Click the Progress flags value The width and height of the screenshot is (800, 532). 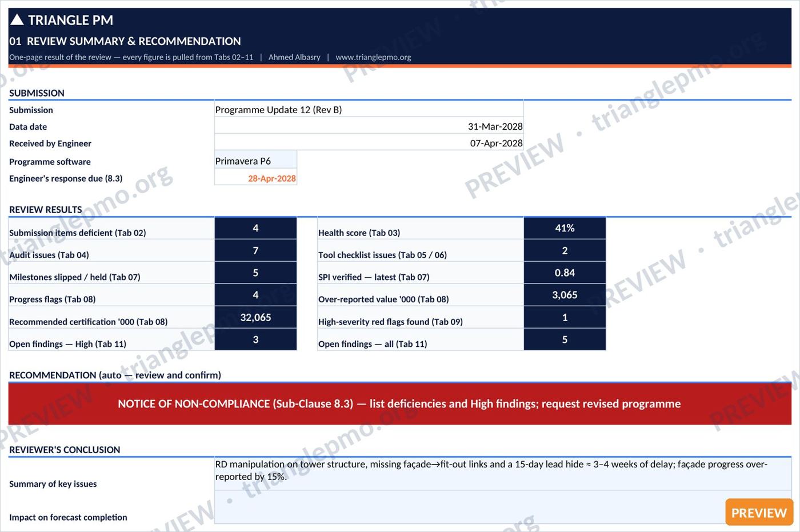tap(255, 295)
